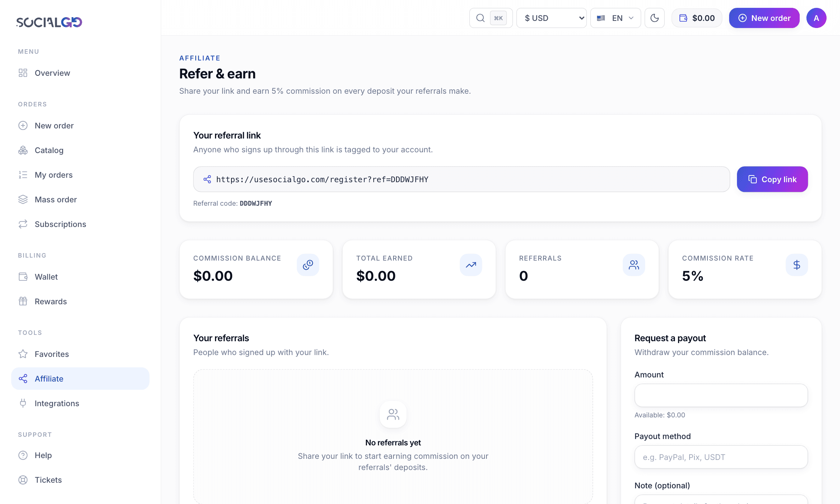The width and height of the screenshot is (840, 504).
Task: Click the Available: $0.00 text
Action: [x=660, y=415]
